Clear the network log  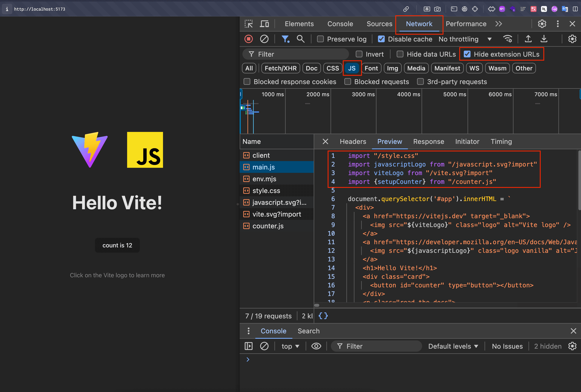pos(264,39)
